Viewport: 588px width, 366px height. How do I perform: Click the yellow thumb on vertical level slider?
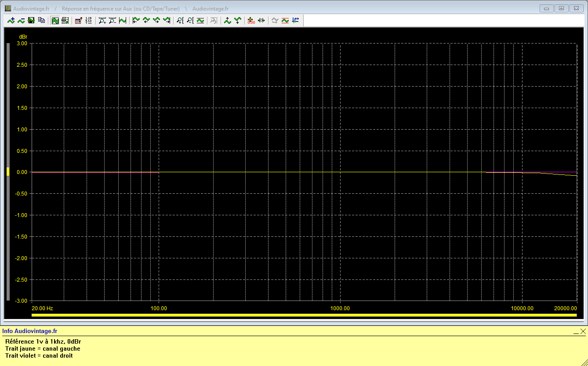[7, 172]
